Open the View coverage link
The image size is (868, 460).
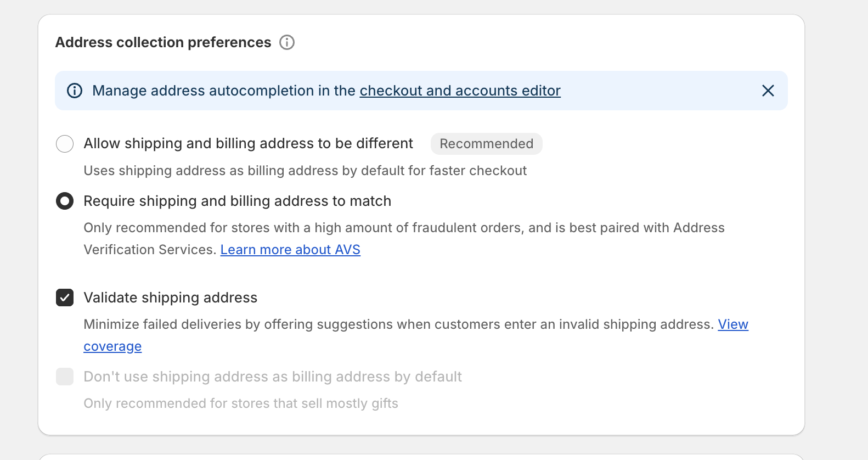point(733,324)
